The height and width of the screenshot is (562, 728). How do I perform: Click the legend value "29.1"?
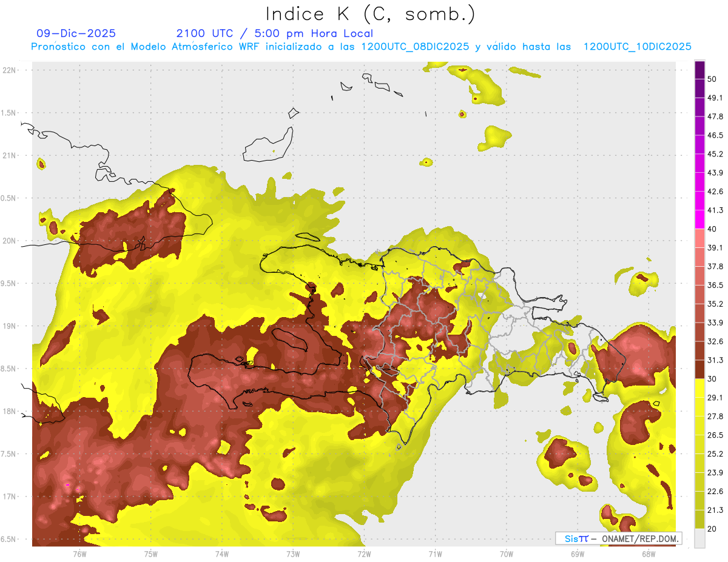pyautogui.click(x=715, y=398)
